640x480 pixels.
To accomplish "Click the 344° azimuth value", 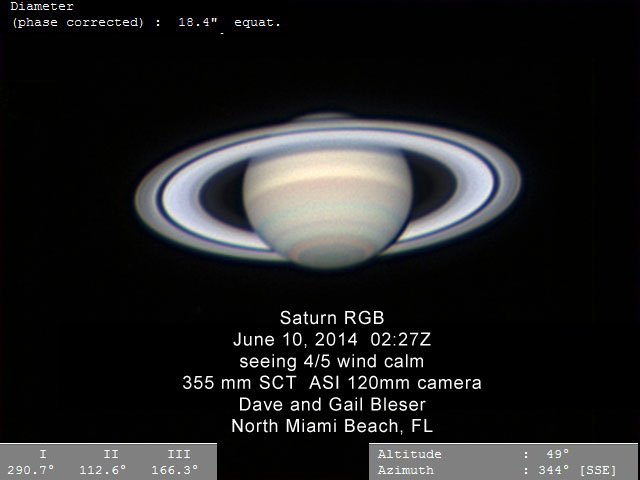I will coord(553,470).
